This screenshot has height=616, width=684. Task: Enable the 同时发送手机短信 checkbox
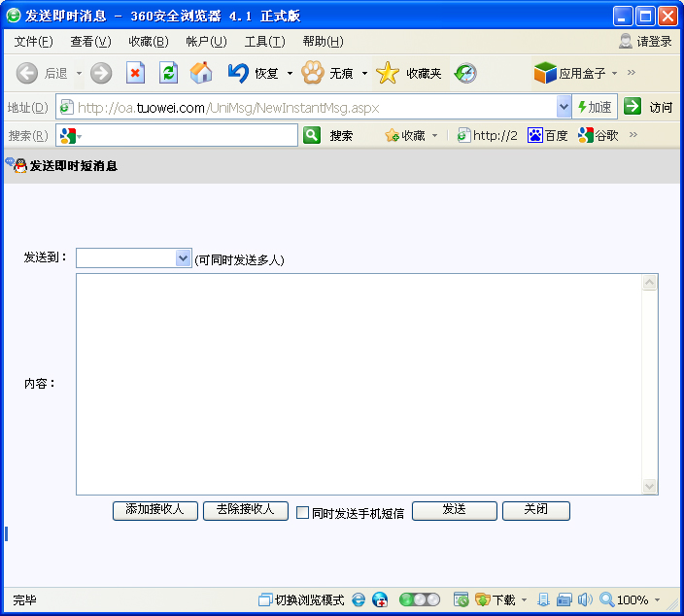click(302, 513)
